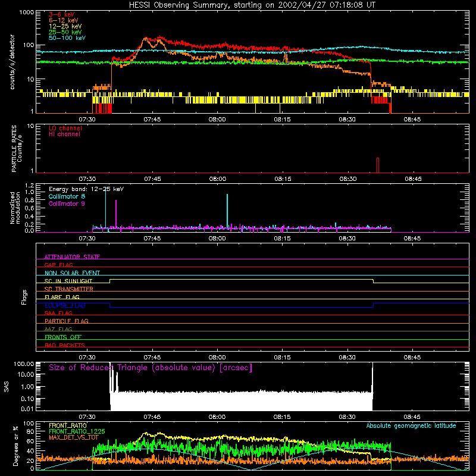Select the yellow FRONT_RATIO legend label
This screenshot has height=476, width=476.
tap(68, 425)
